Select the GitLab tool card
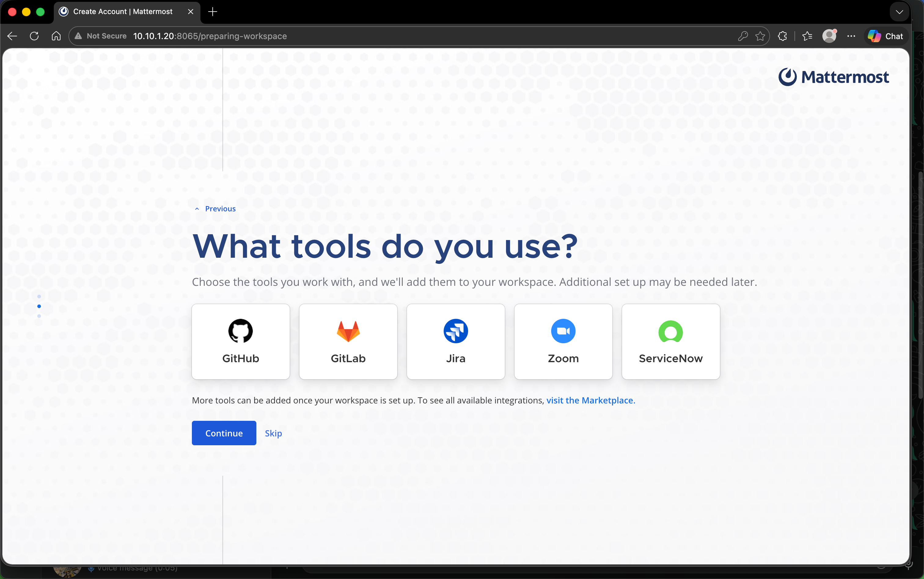Screen dimensions: 924x579 pyautogui.click(x=348, y=342)
